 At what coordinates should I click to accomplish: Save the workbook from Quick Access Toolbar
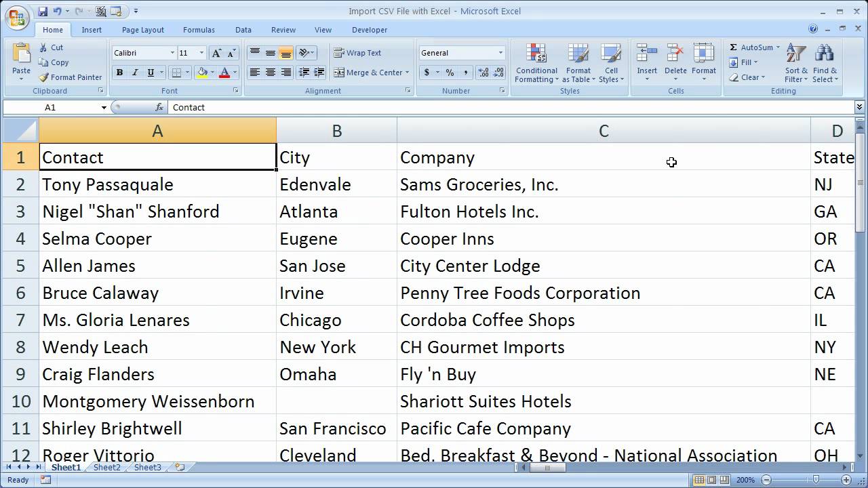[43, 12]
